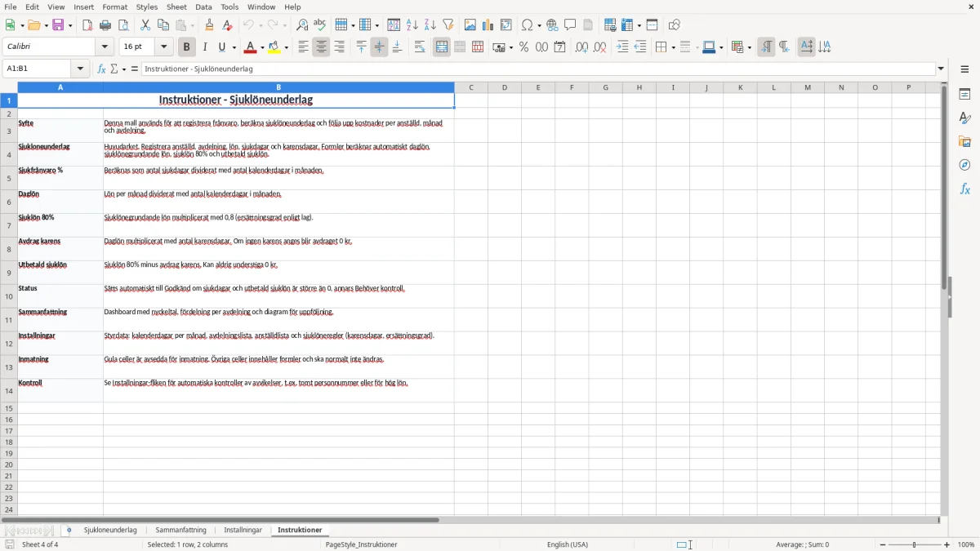The width and height of the screenshot is (980, 551).
Task: Apply the red font color
Action: tap(250, 47)
